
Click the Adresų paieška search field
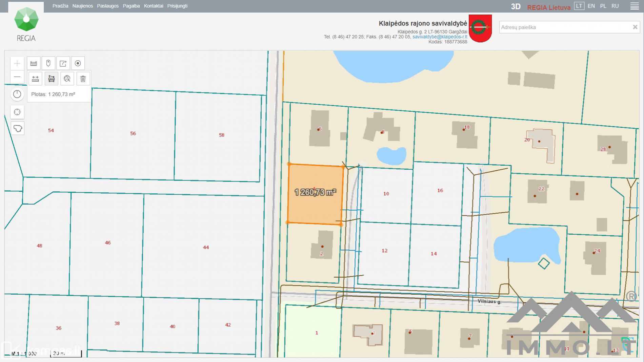pyautogui.click(x=564, y=27)
